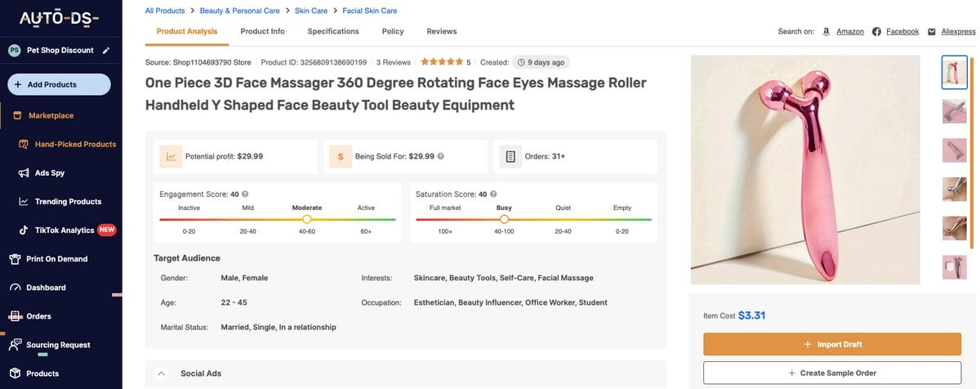The height and width of the screenshot is (389, 980).
Task: Click the Orders document icon
Action: [510, 156]
